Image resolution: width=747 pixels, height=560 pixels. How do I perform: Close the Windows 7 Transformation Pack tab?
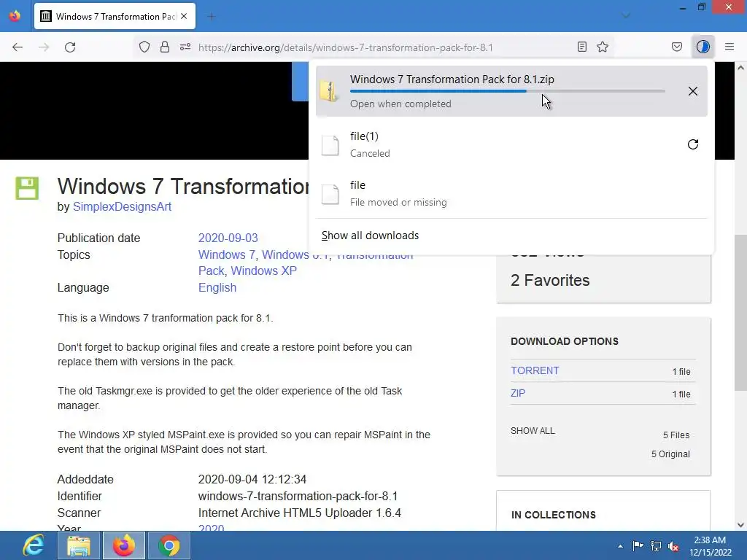[x=184, y=17]
